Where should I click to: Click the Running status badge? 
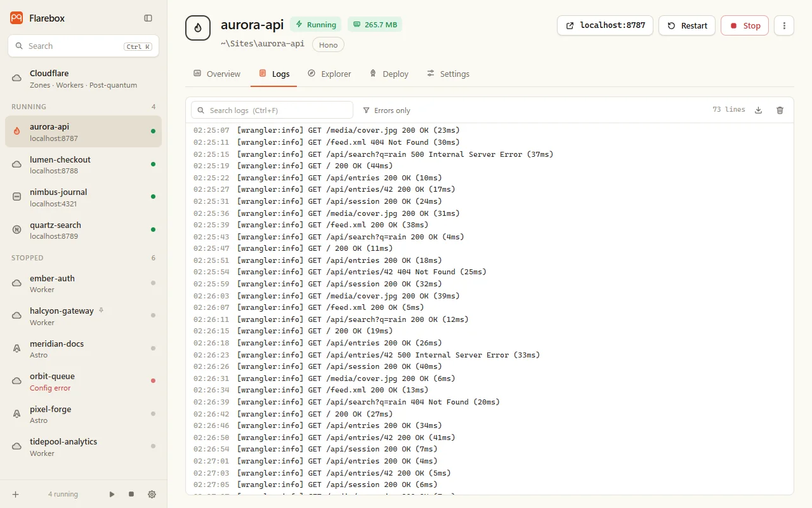point(315,25)
